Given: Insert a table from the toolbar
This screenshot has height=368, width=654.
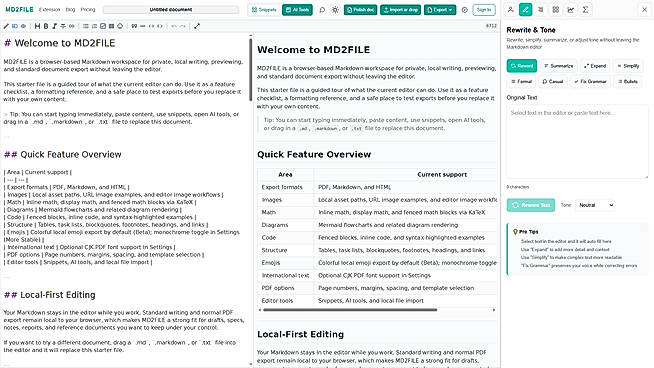Looking at the screenshot, I should pos(111,26).
